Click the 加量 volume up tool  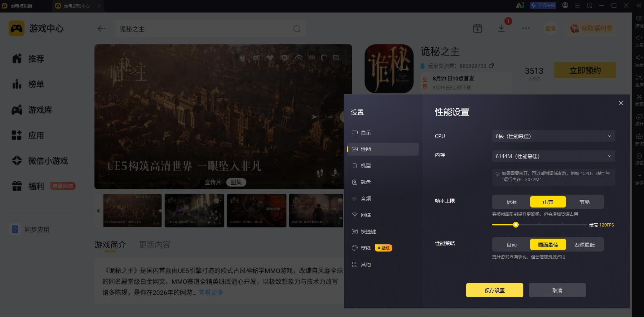pyautogui.click(x=639, y=41)
